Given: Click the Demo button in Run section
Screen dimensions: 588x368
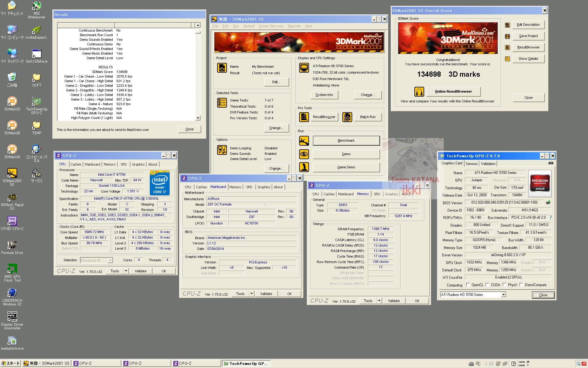Looking at the screenshot, I should [346, 154].
